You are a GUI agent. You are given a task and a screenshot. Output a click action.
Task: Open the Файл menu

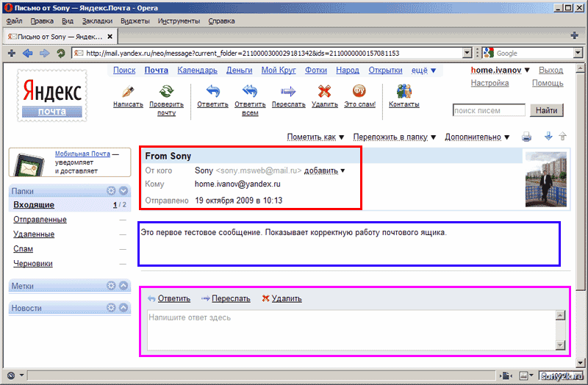pyautogui.click(x=14, y=21)
